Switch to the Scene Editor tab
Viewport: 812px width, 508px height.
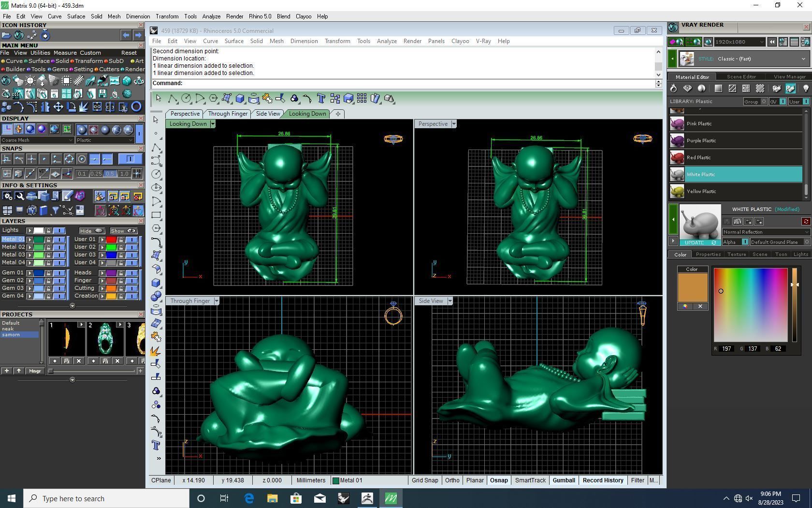point(741,77)
